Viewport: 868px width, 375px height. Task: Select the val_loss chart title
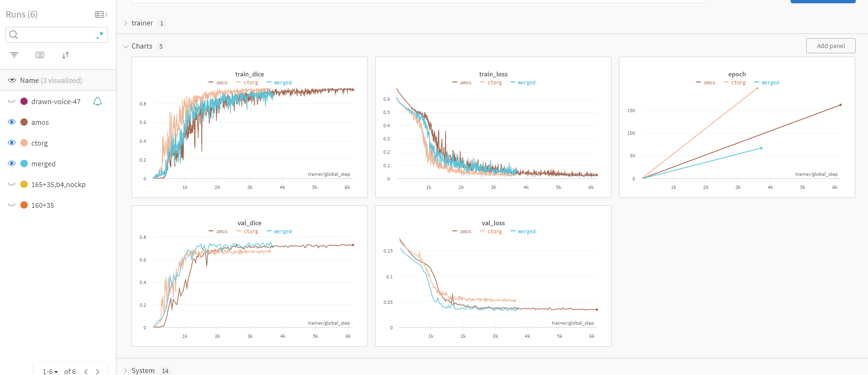pyautogui.click(x=493, y=223)
